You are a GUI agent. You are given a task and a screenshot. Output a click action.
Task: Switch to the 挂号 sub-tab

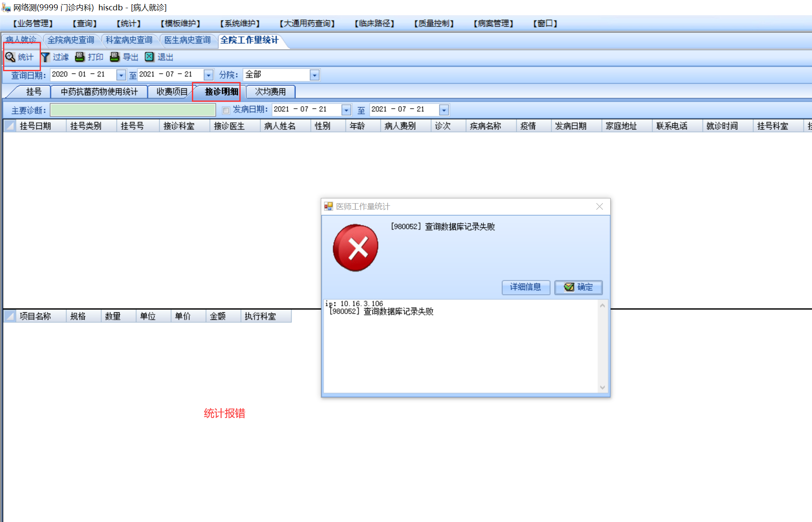(x=34, y=92)
